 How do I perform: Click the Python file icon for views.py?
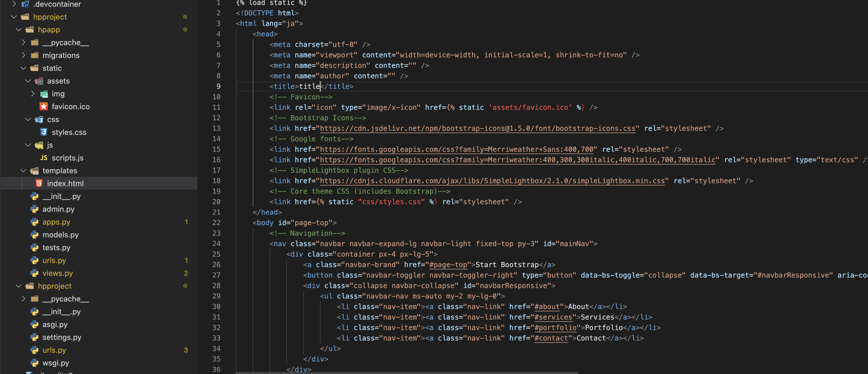pyautogui.click(x=37, y=273)
